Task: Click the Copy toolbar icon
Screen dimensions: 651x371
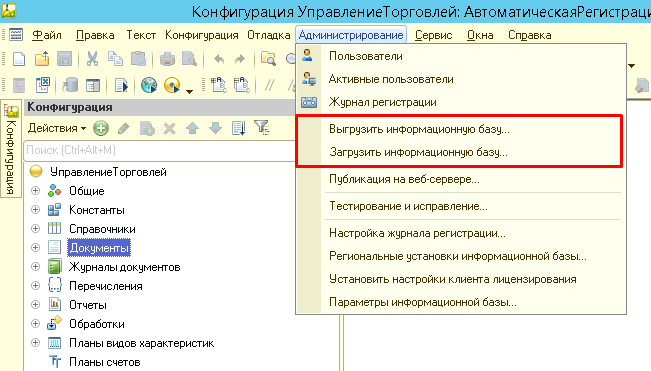Action: point(115,59)
